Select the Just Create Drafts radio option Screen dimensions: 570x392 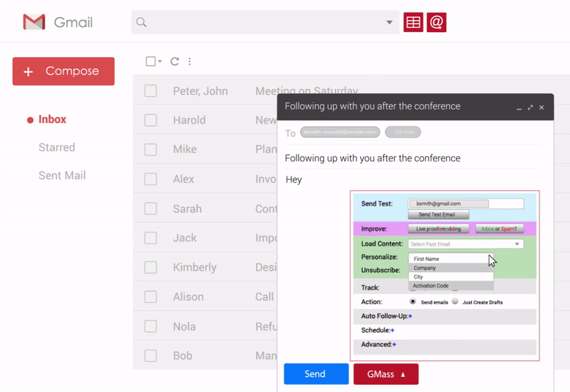click(455, 301)
